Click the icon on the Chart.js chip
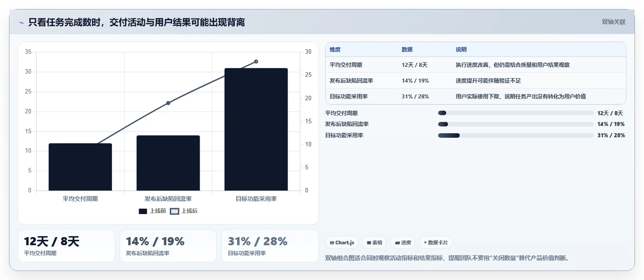Screen dimensions: 644x280 332,243
